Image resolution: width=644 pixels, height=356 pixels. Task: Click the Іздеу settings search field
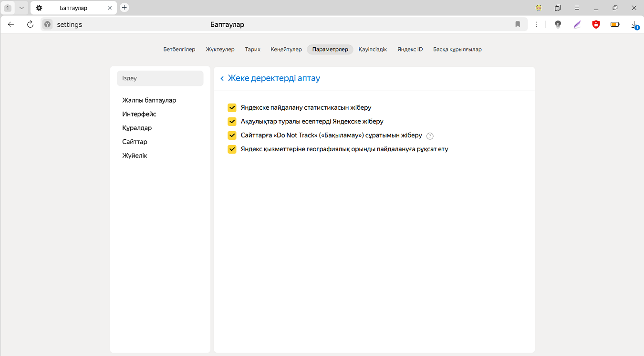point(160,78)
